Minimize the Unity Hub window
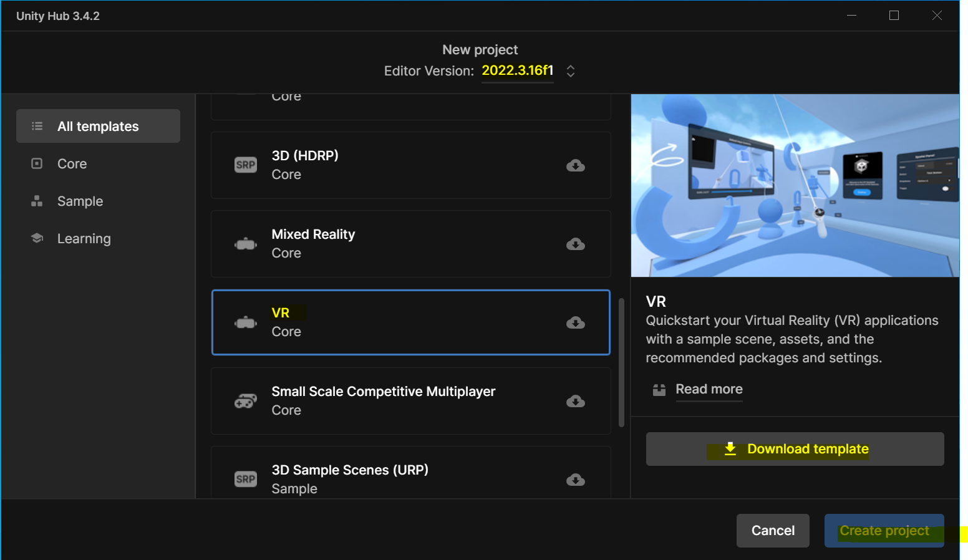The image size is (968, 560). click(x=852, y=16)
